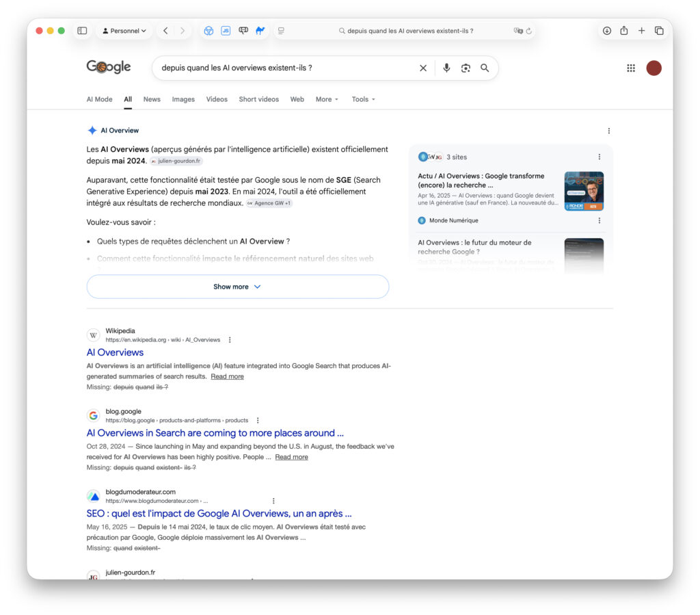
Task: Click the AI Overview sparkle icon
Action: (x=92, y=131)
